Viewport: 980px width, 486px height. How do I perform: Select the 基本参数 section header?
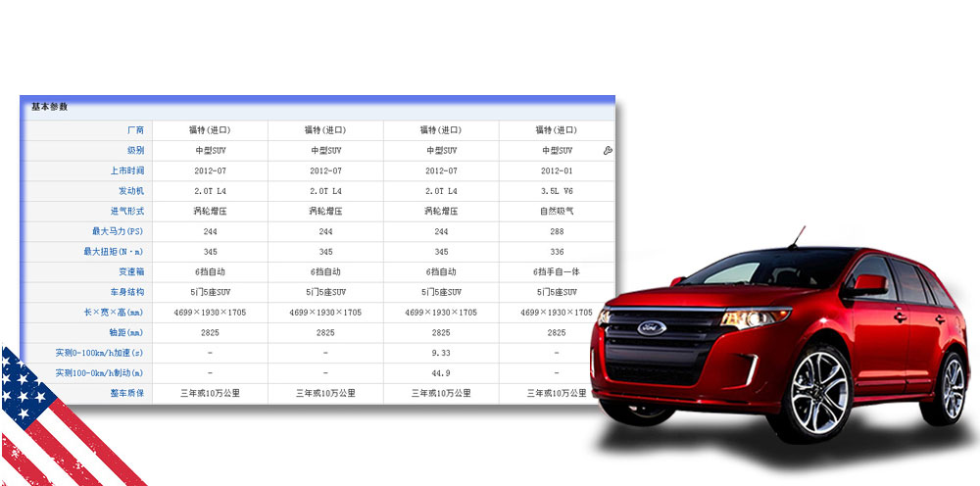[x=49, y=107]
